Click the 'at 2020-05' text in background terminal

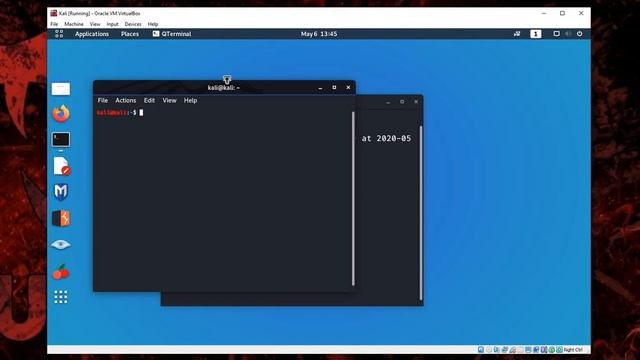(x=386, y=138)
